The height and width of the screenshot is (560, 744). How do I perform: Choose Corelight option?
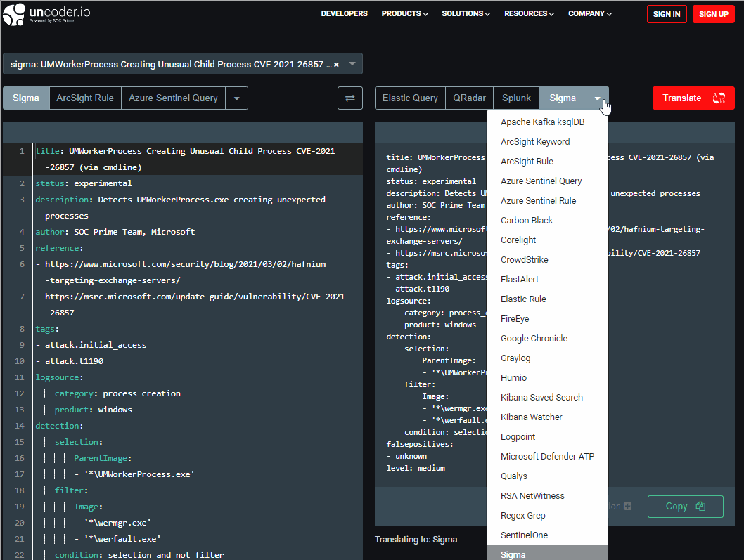pyautogui.click(x=548, y=240)
